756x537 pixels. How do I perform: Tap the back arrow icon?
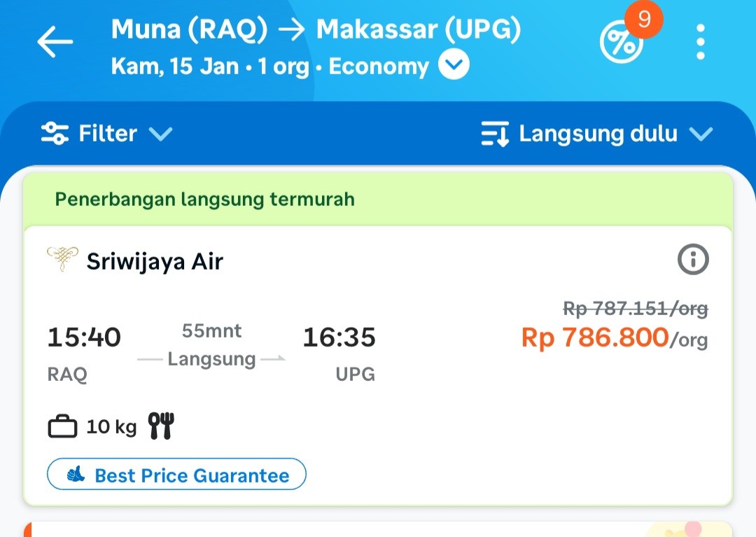55,42
